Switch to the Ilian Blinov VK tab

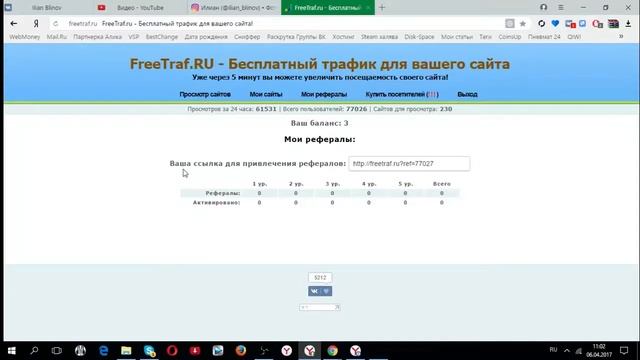46,7
